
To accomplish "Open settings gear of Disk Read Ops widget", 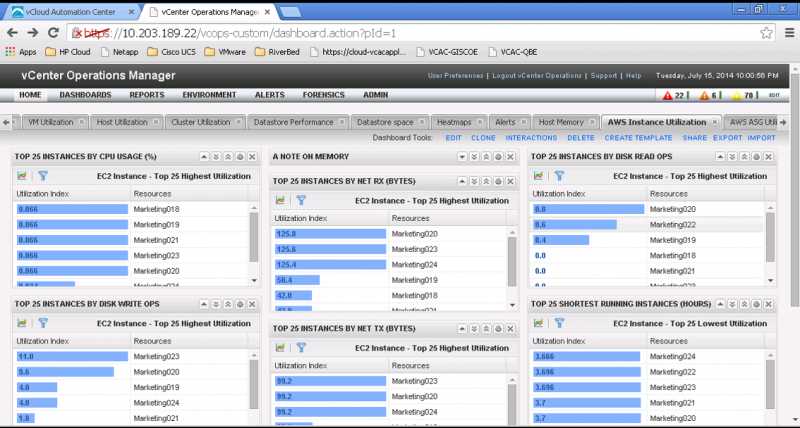I will (757, 157).
